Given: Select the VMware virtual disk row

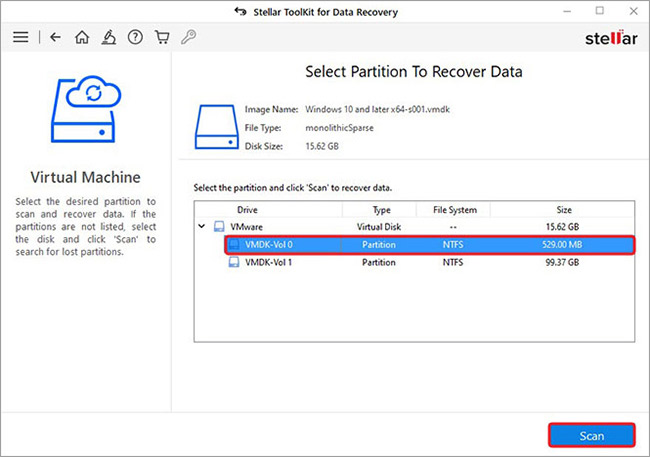Looking at the screenshot, I should click(x=415, y=227).
